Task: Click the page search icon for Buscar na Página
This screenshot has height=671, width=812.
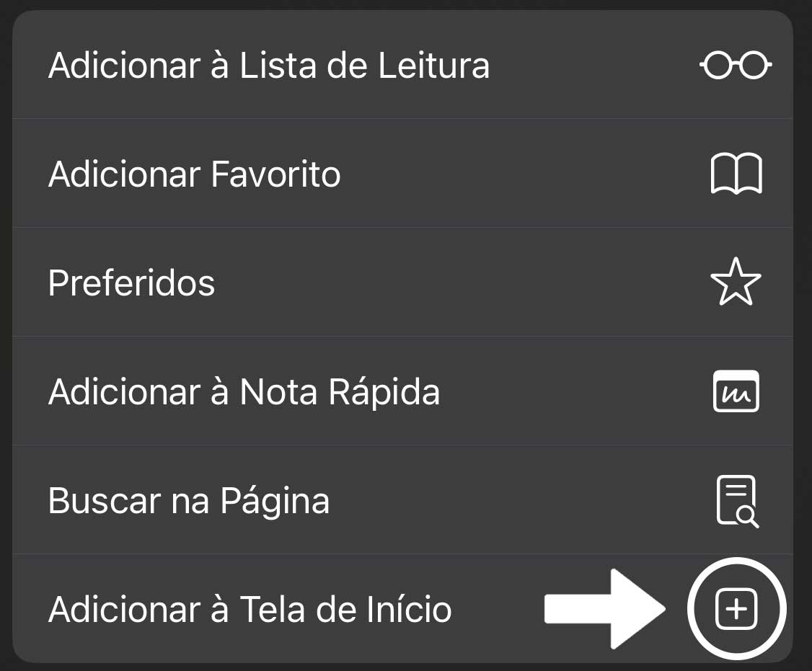Action: (x=737, y=499)
